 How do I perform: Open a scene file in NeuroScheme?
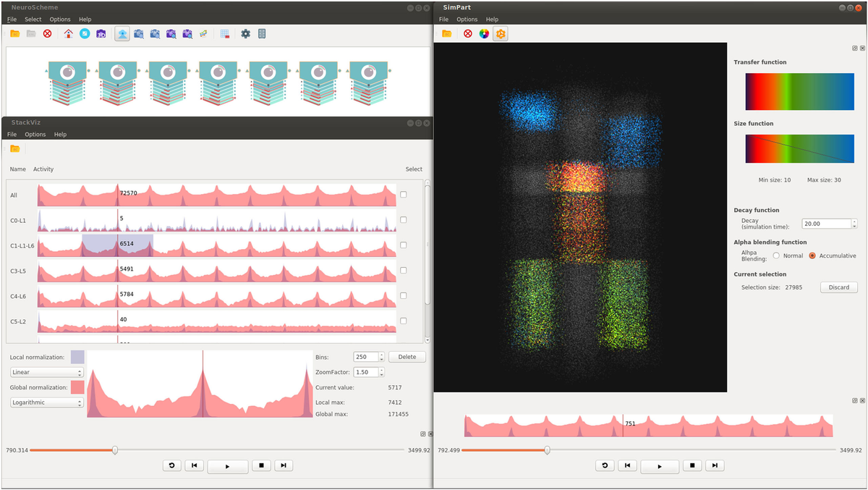tap(16, 33)
